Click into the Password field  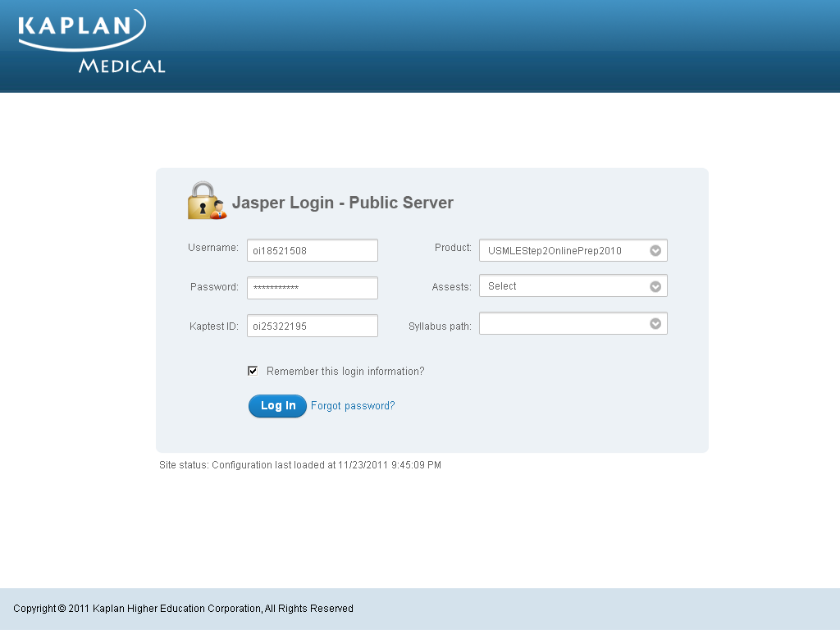point(312,288)
